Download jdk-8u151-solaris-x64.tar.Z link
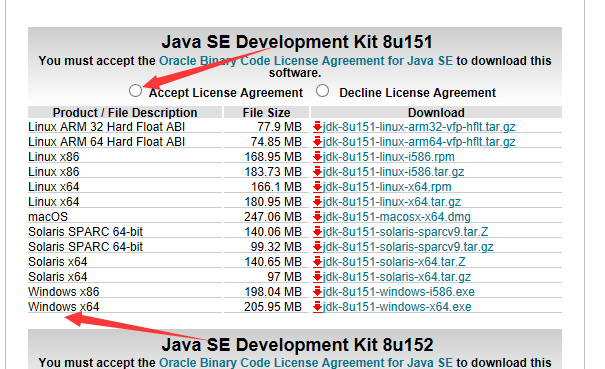The height and width of the screenshot is (369, 605). tap(394, 262)
